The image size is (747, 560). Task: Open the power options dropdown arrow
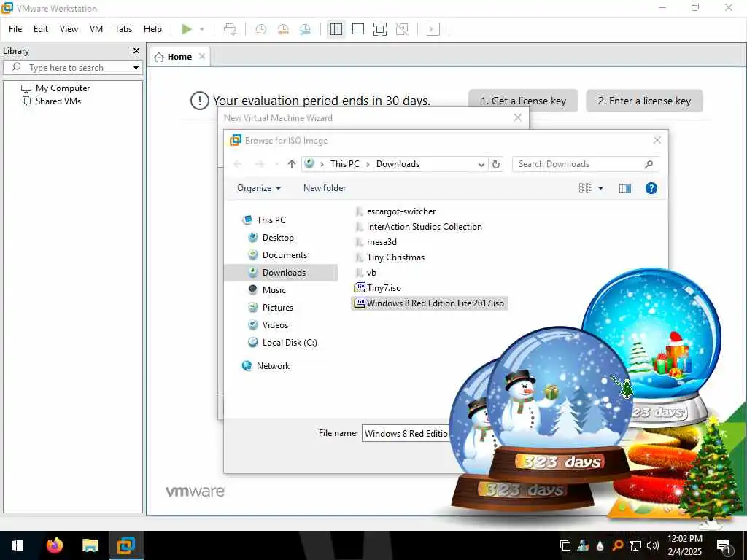[202, 29]
